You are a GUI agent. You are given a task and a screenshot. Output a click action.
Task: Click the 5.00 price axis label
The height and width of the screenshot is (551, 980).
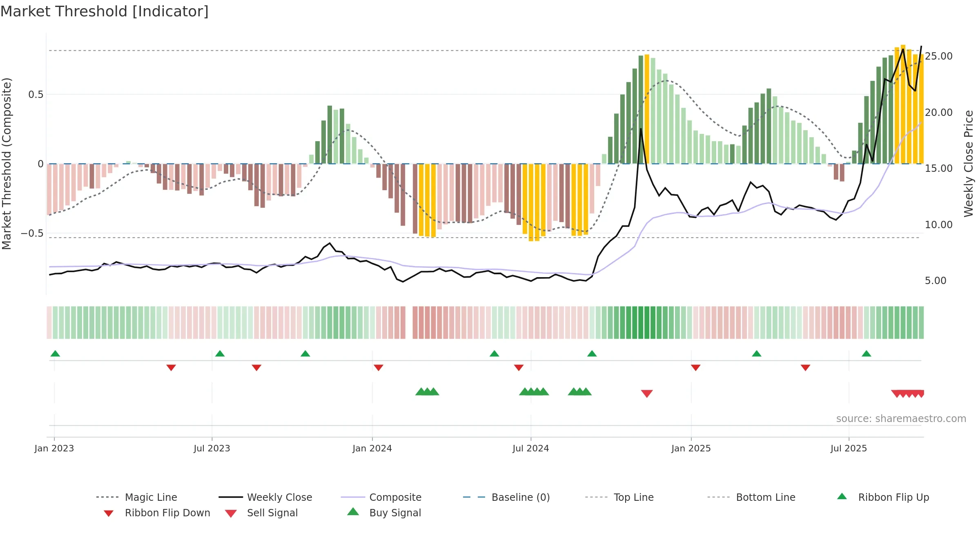coord(935,280)
